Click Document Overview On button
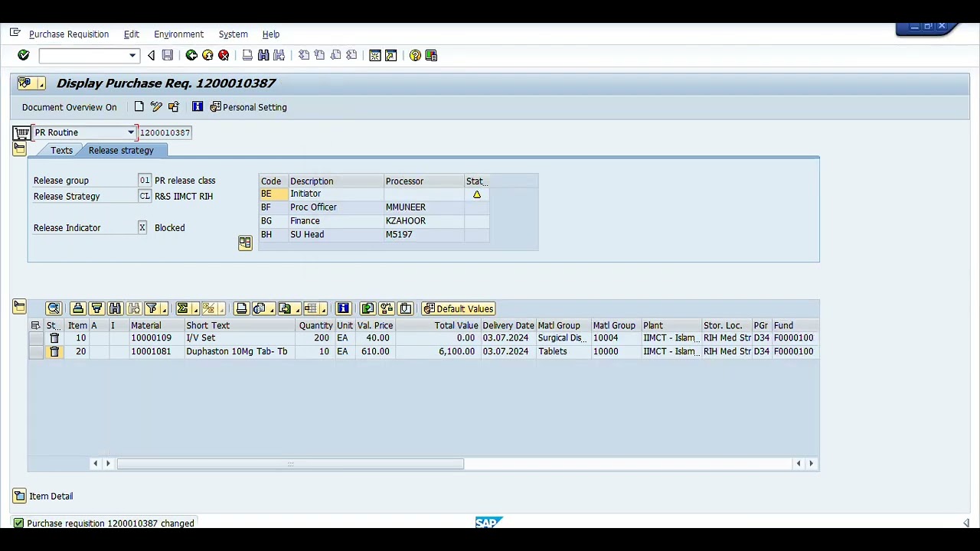Viewport: 980px width, 551px height. 70,107
